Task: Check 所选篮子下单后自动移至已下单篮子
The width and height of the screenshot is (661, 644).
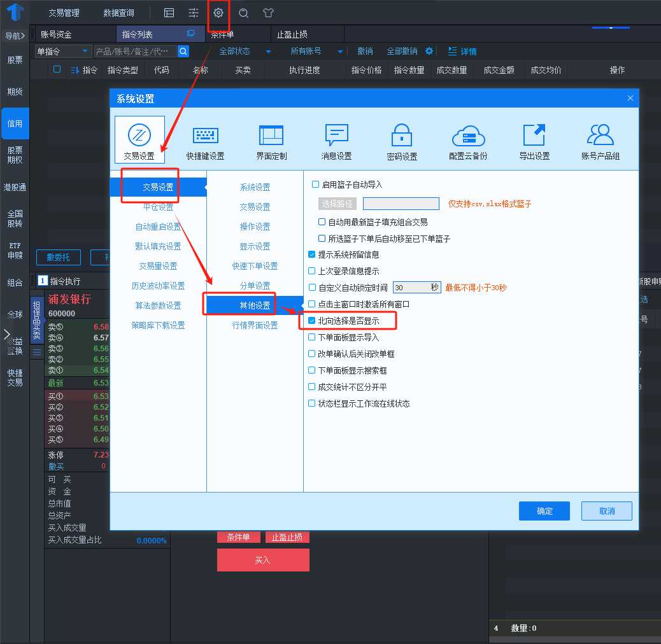Action: 322,239
